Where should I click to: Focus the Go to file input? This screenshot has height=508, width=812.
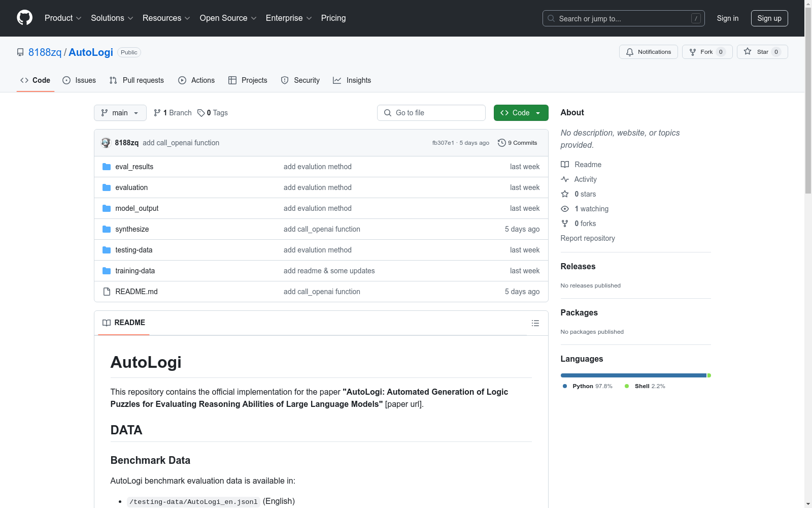tap(431, 113)
